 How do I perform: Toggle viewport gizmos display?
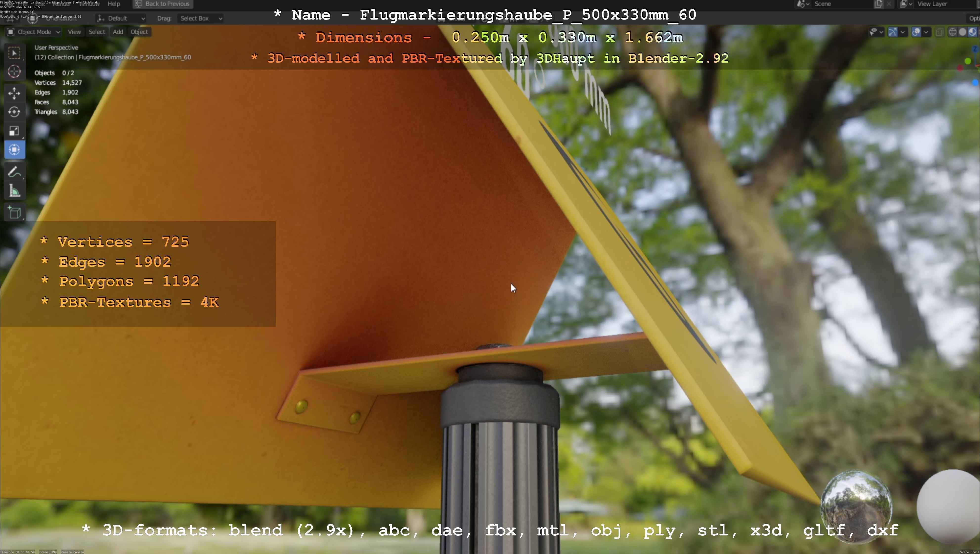tap(893, 32)
